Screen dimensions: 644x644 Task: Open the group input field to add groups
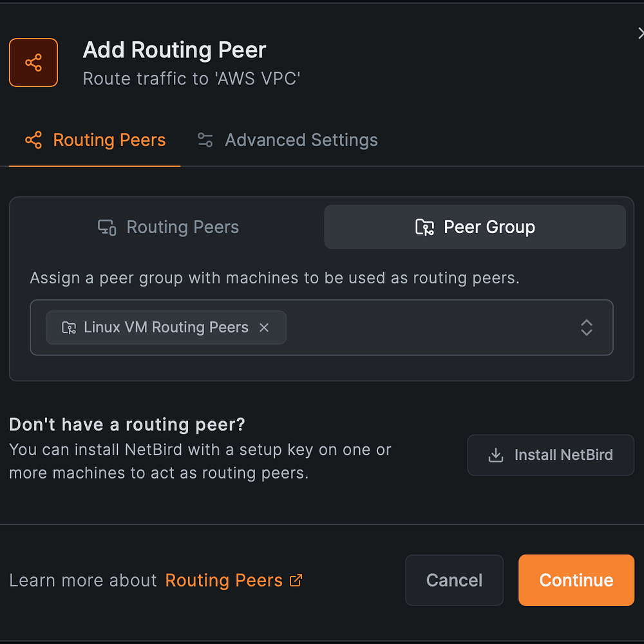pyautogui.click(x=419, y=327)
